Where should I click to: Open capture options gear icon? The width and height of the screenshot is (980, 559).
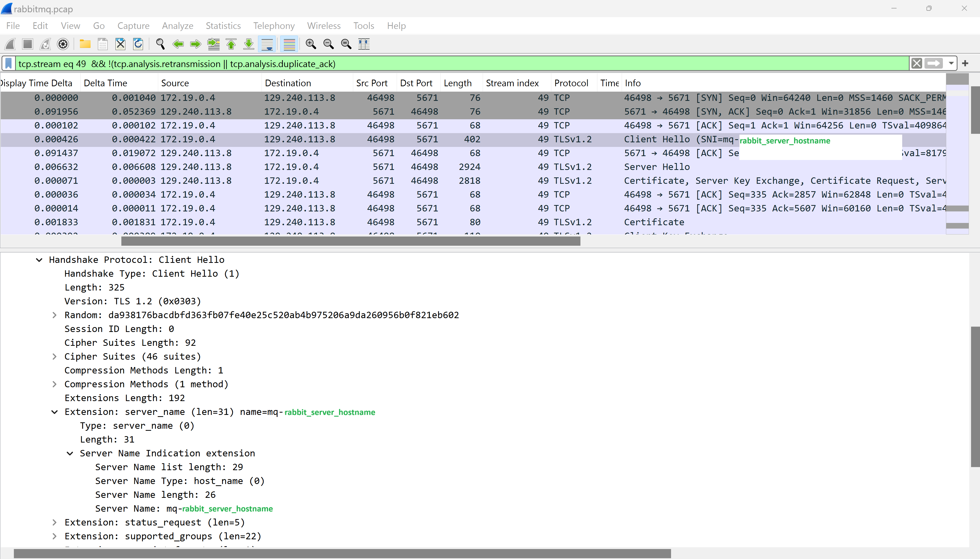[63, 44]
